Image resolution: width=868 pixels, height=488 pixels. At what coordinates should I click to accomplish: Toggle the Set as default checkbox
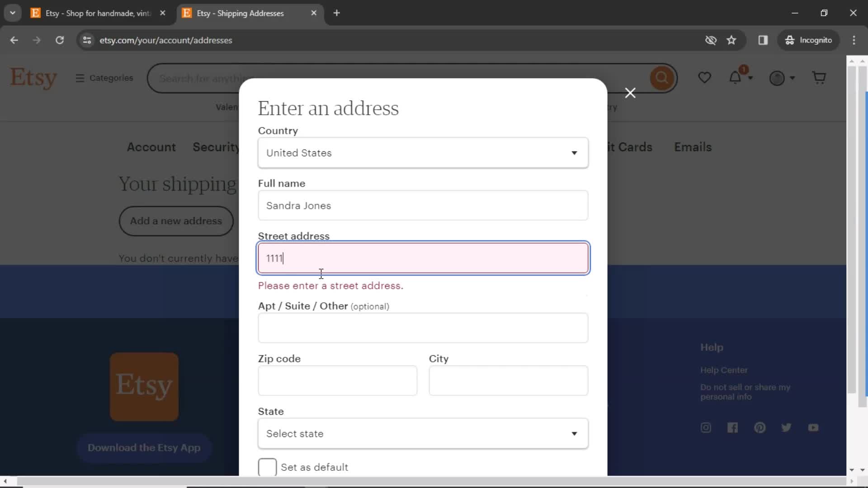[x=268, y=468]
